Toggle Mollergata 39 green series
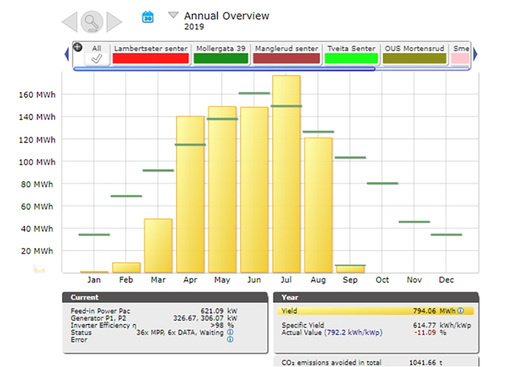This screenshot has height=367, width=506. click(x=221, y=58)
